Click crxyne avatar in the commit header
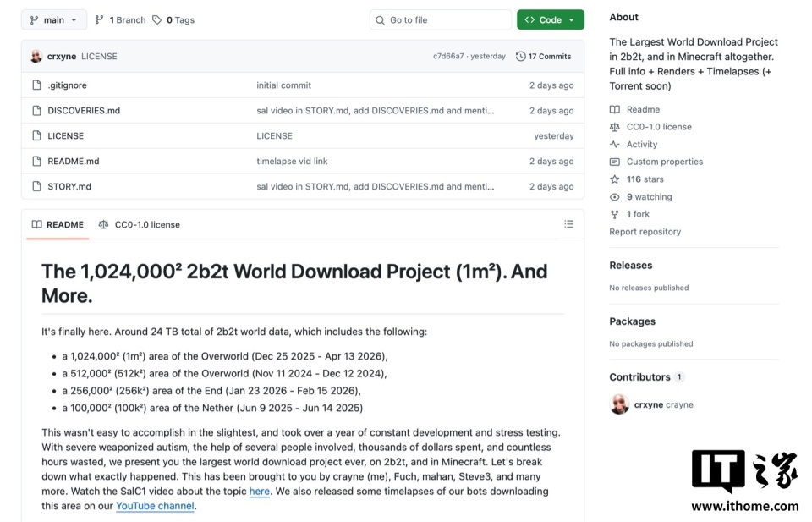The image size is (812, 522). pos(36,57)
